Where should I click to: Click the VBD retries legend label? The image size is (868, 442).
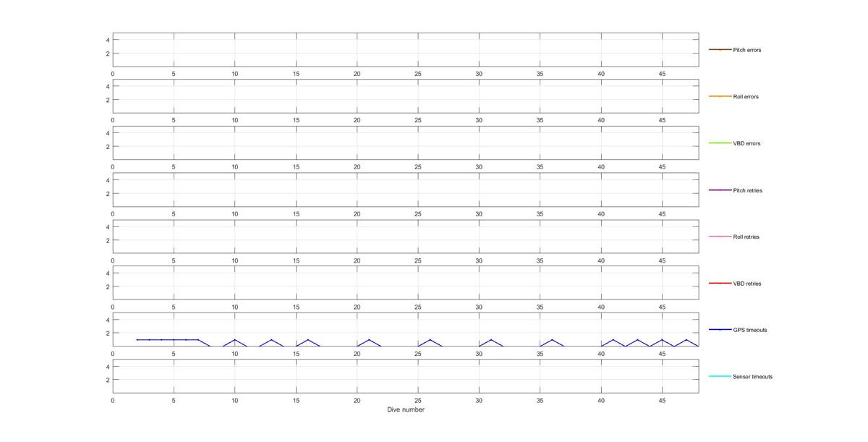pyautogui.click(x=747, y=284)
